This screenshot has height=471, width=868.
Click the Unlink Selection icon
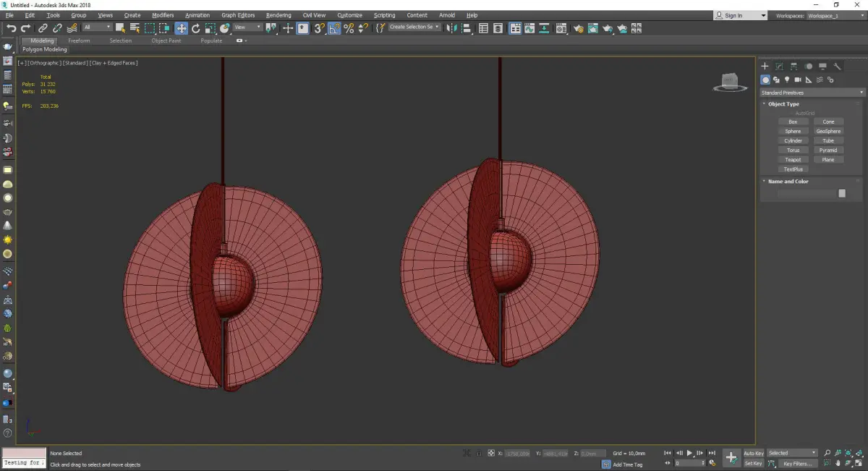[x=57, y=28]
